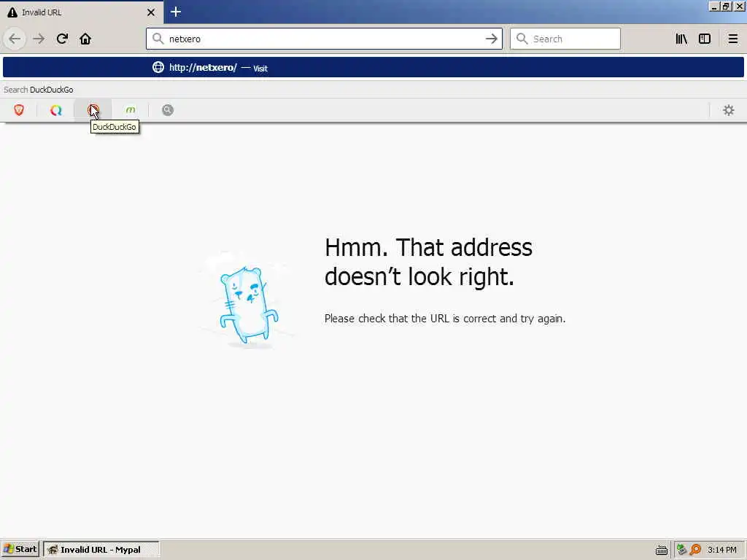This screenshot has height=560, width=747.
Task: Open search settings gear icon
Action: pyautogui.click(x=729, y=110)
